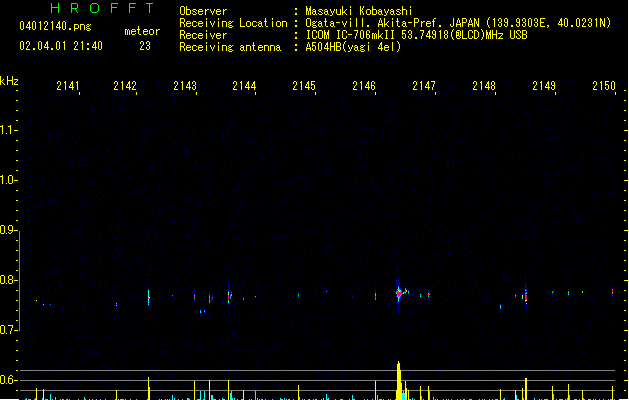Click the date stamp 02.04.01 21:40
The width and height of the screenshot is (629, 400).
(61, 46)
